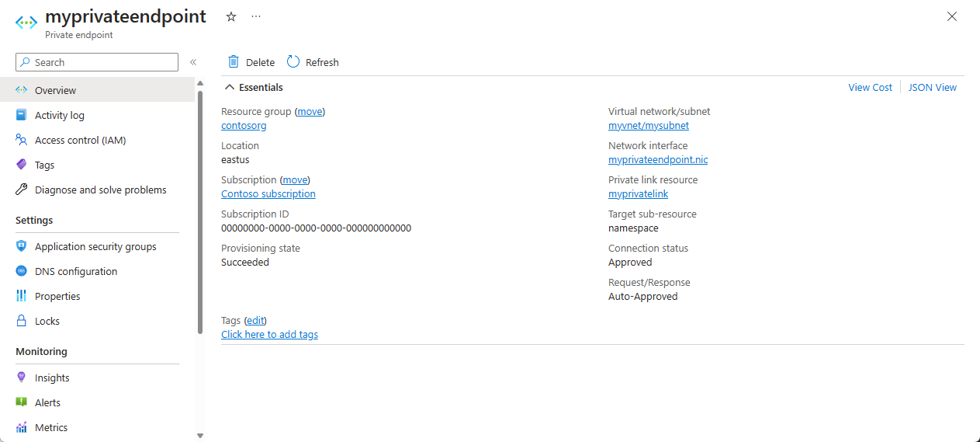Click the Approved connection status value
Image resolution: width=980 pixels, height=442 pixels.
point(630,262)
